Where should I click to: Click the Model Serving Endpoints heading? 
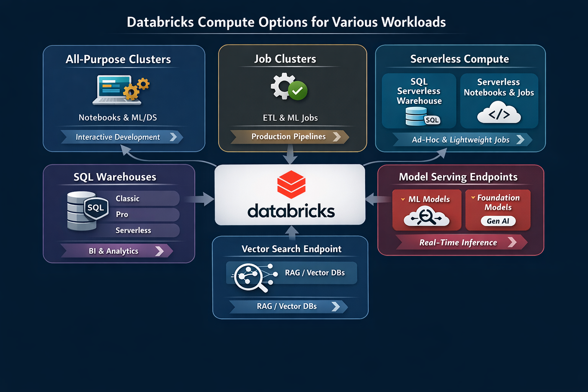[x=458, y=177]
